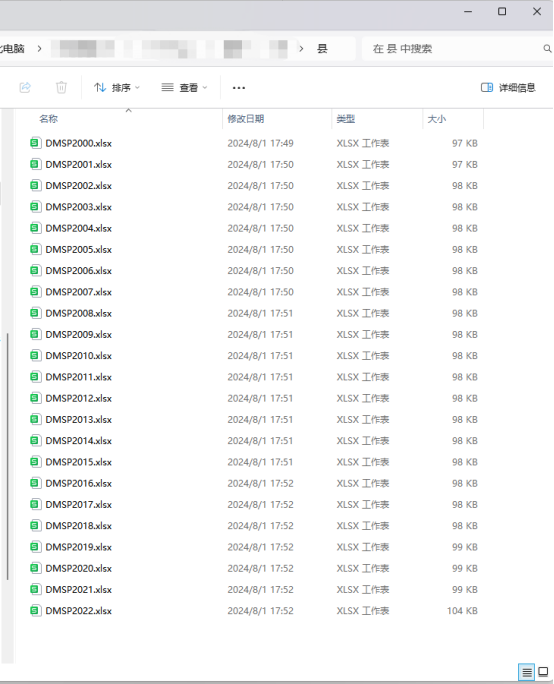Open the View (查看) dropdown

pos(184,88)
